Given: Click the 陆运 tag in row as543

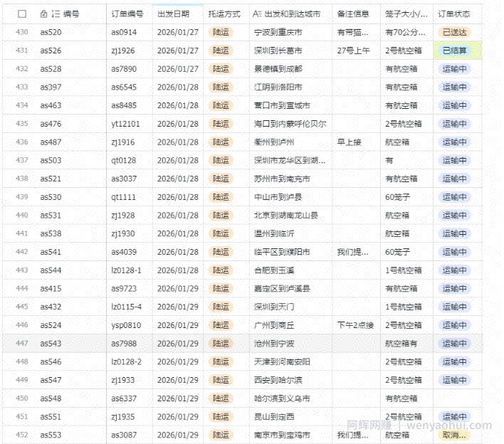Looking at the screenshot, I should tap(221, 344).
